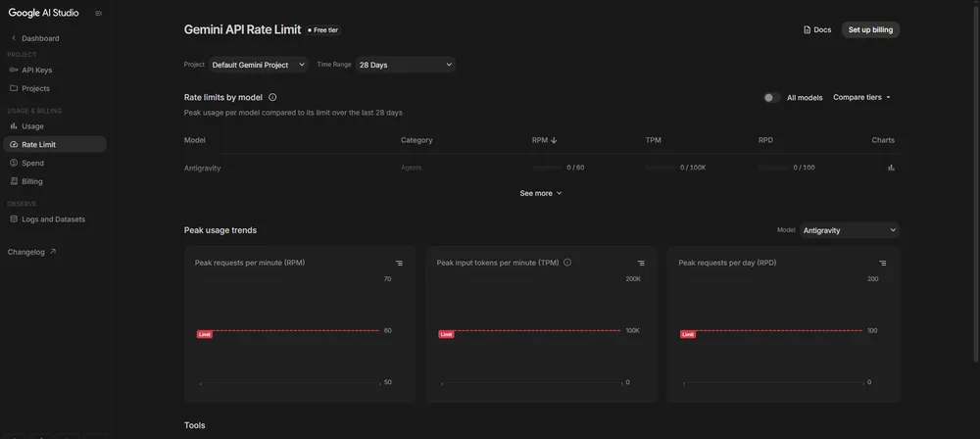Open the chart icon in the Antigravity row

891,168
